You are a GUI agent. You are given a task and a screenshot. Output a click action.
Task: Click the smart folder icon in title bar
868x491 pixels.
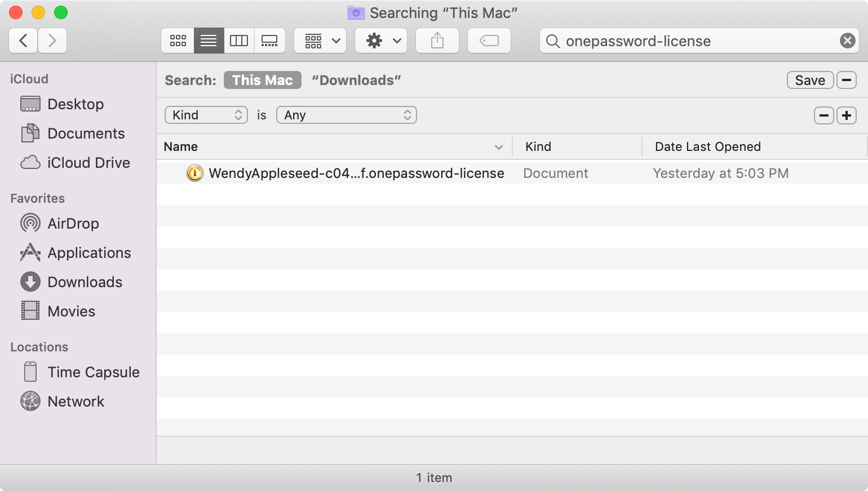pyautogui.click(x=356, y=12)
